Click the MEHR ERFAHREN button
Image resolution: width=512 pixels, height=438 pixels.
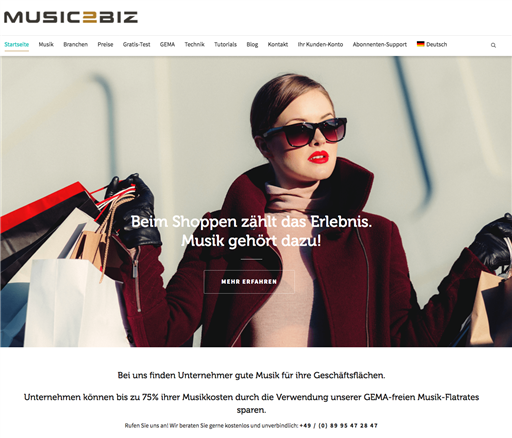[249, 282]
